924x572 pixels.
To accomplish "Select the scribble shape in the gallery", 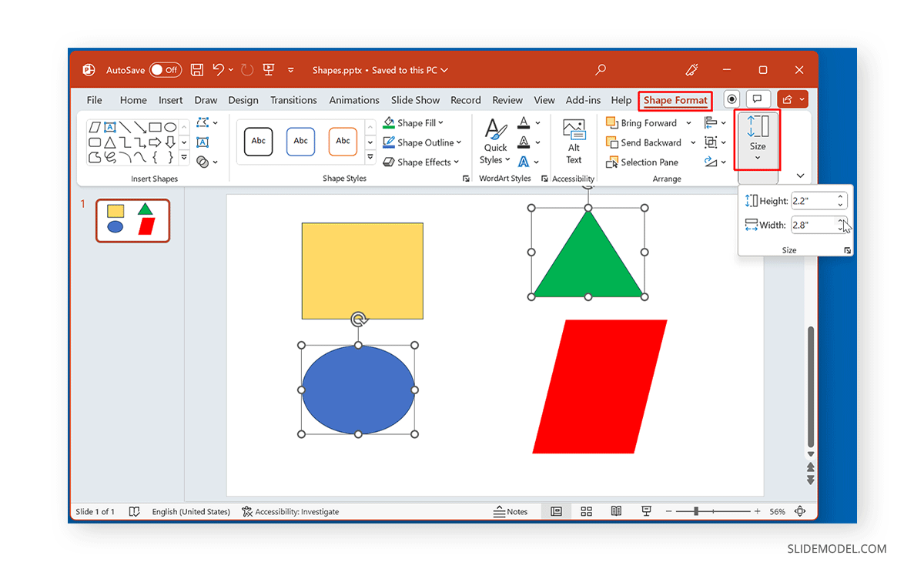I will pyautogui.click(x=110, y=157).
